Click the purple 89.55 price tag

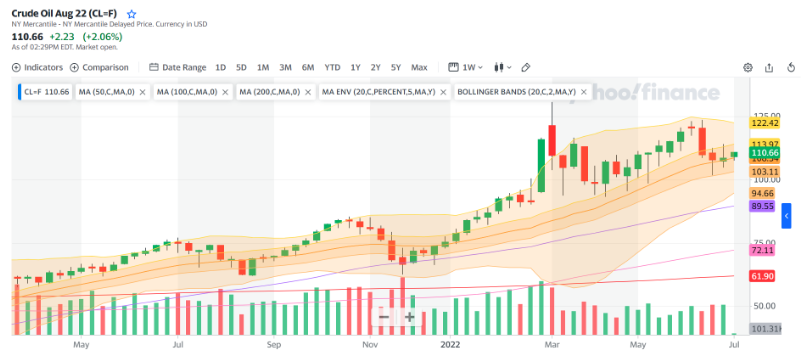click(762, 206)
